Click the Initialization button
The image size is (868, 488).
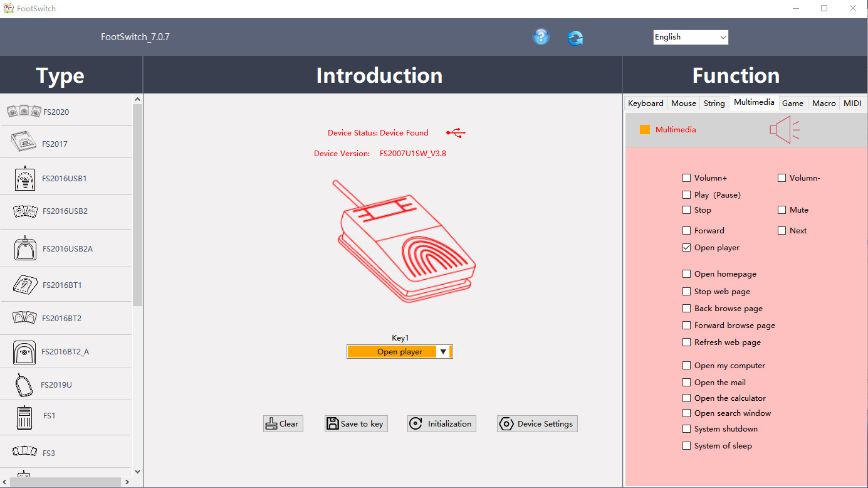coord(442,424)
